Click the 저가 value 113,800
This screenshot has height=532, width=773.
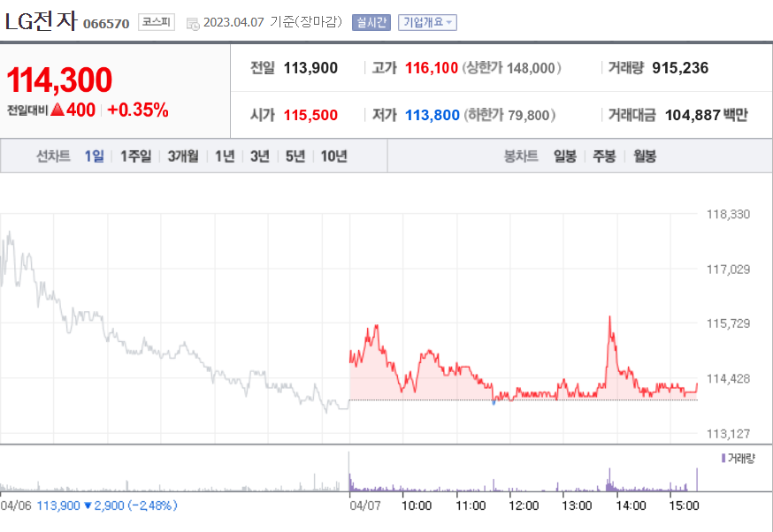tap(432, 115)
